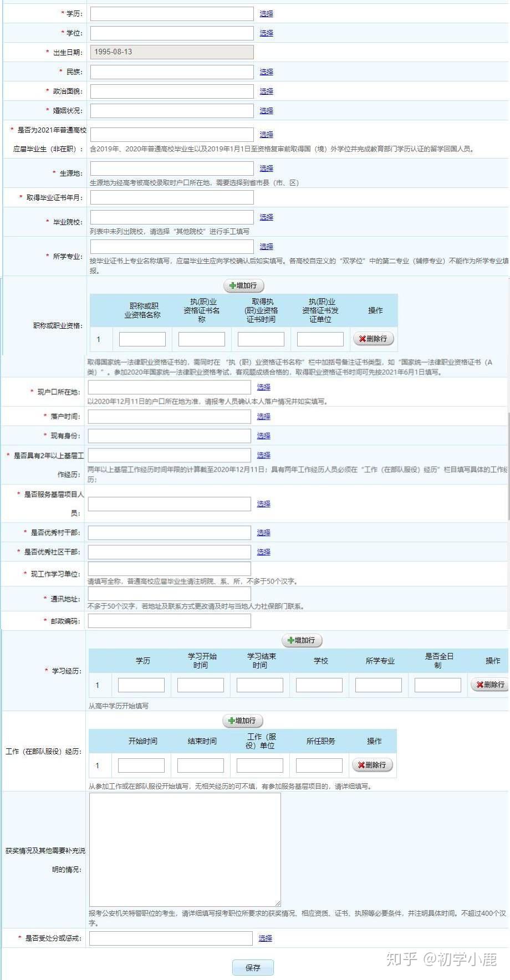
Task: Click 删除行 in the 职称或职业资格 table row
Action: point(373,339)
